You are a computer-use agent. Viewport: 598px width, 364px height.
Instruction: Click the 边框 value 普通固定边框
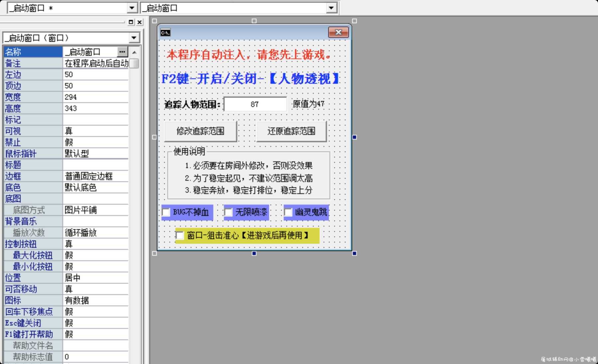click(96, 176)
